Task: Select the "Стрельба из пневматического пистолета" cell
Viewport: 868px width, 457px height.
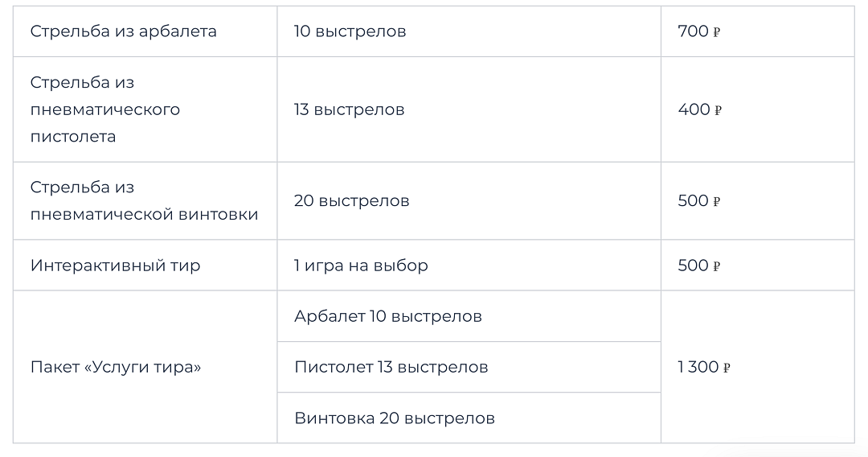Action: 105,109
